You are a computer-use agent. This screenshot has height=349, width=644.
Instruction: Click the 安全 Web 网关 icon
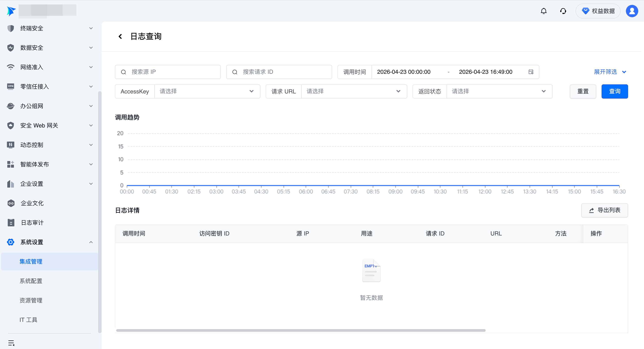point(11,125)
